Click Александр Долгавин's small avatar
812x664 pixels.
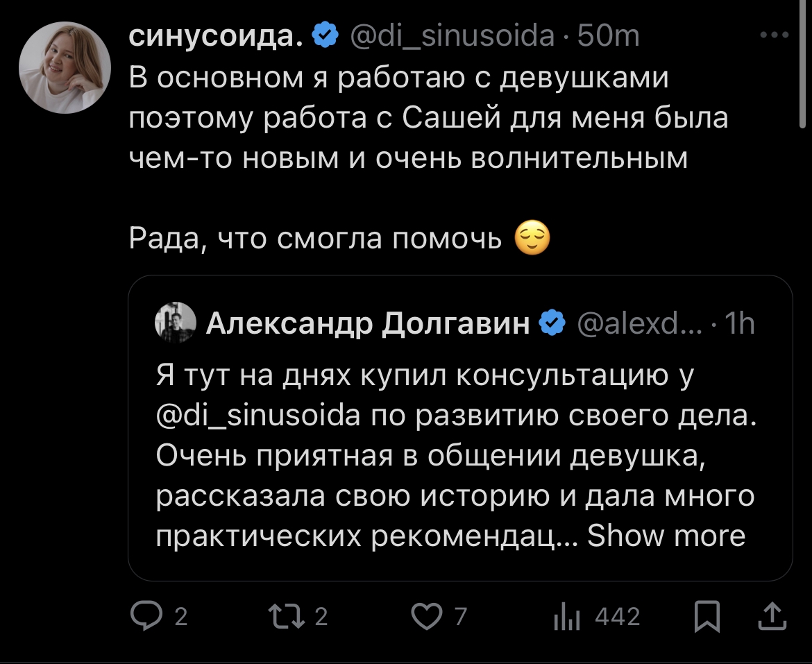(x=176, y=323)
